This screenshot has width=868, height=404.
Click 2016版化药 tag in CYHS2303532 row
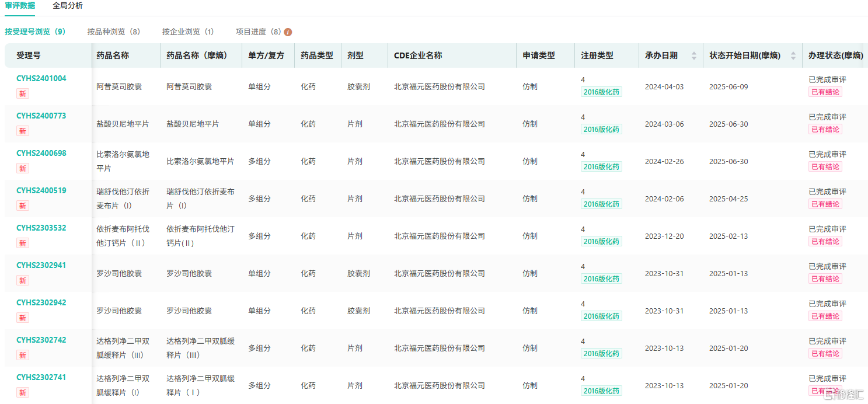point(601,241)
